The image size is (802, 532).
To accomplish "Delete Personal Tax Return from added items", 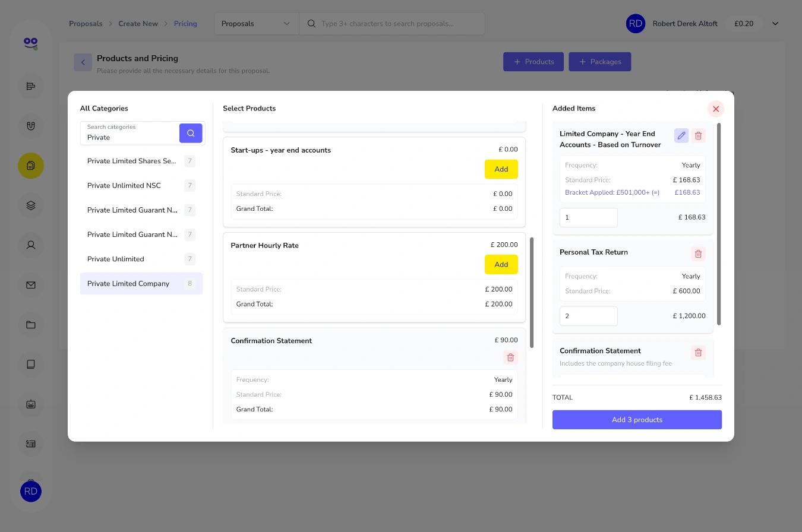I will tap(699, 254).
